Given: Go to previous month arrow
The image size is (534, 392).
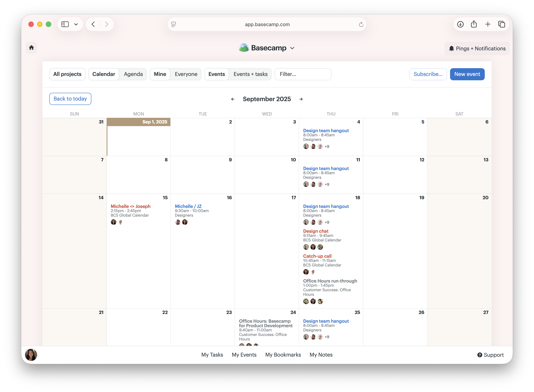Looking at the screenshot, I should pos(233,99).
